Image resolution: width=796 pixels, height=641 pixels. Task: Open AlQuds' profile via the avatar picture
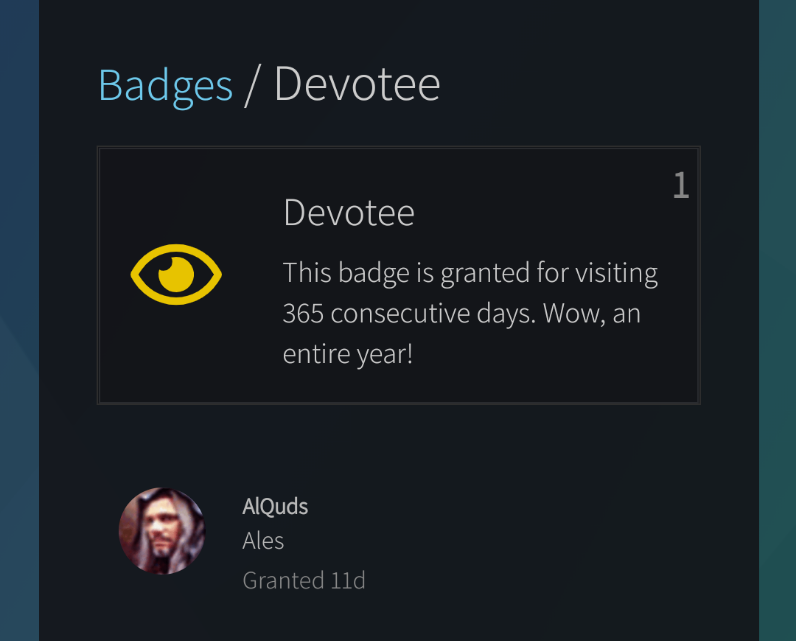162,531
